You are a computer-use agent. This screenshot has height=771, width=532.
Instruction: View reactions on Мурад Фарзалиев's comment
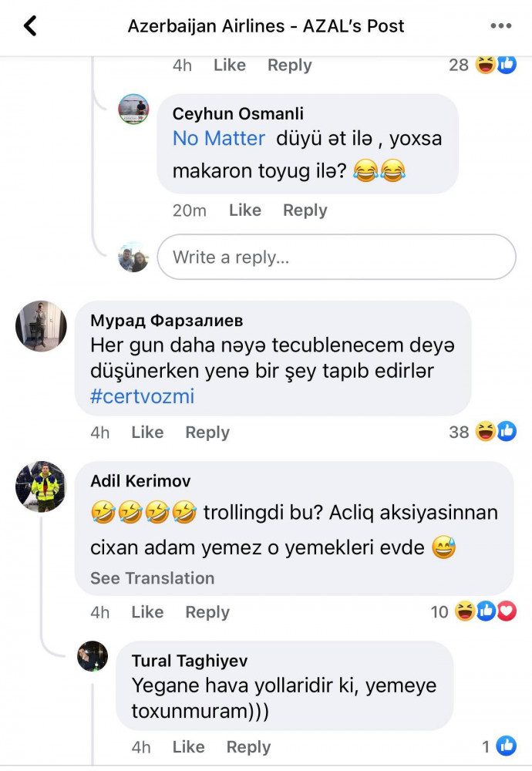483,432
